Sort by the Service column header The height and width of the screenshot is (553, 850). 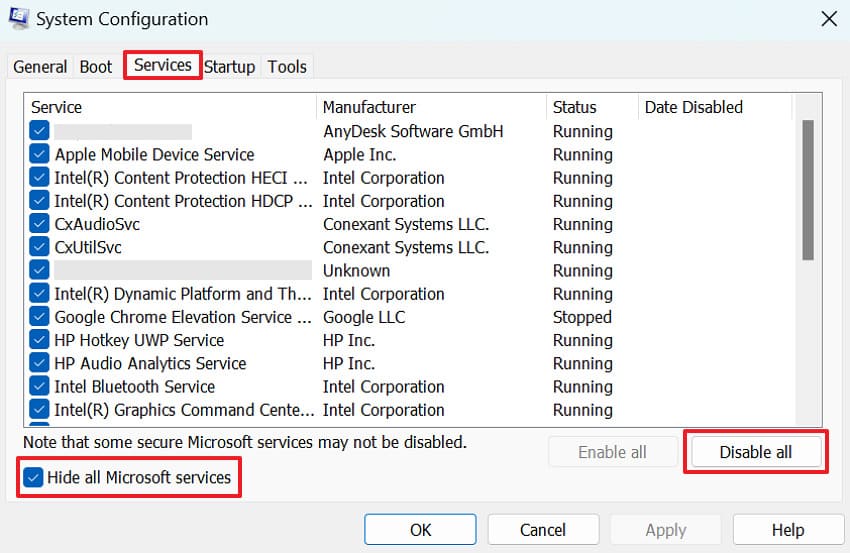(168, 107)
